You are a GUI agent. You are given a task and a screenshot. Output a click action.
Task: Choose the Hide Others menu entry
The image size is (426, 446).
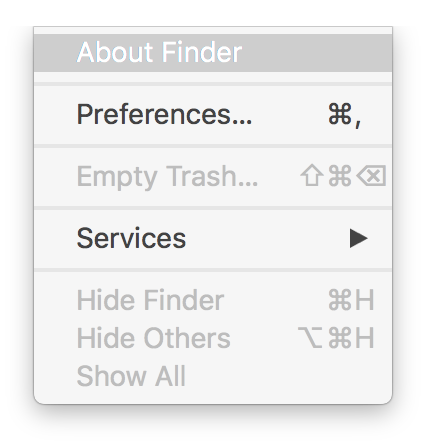click(213, 338)
